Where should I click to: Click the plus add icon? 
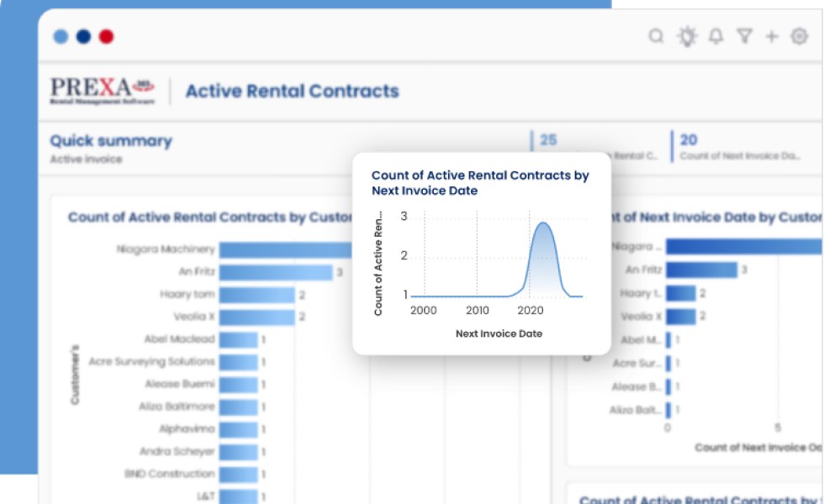point(772,36)
